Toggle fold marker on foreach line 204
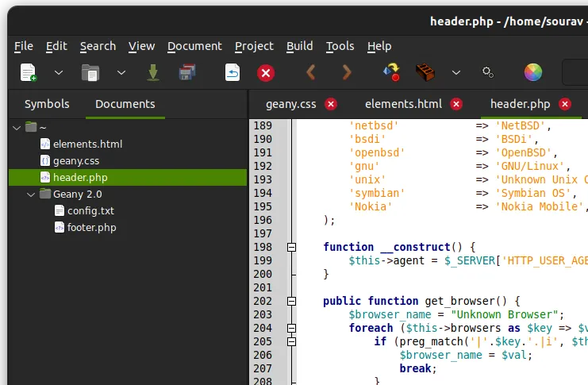The image size is (588, 385). (291, 329)
